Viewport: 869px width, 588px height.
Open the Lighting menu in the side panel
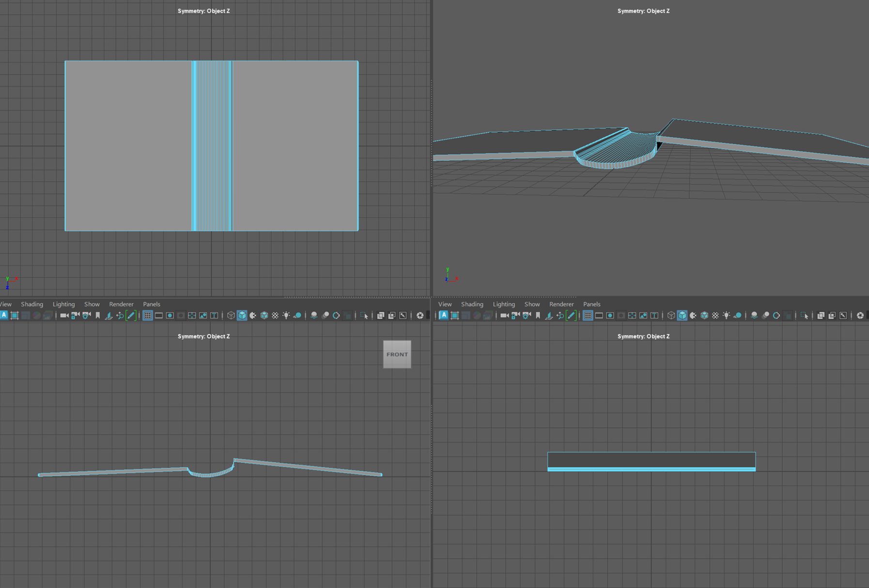pos(504,304)
